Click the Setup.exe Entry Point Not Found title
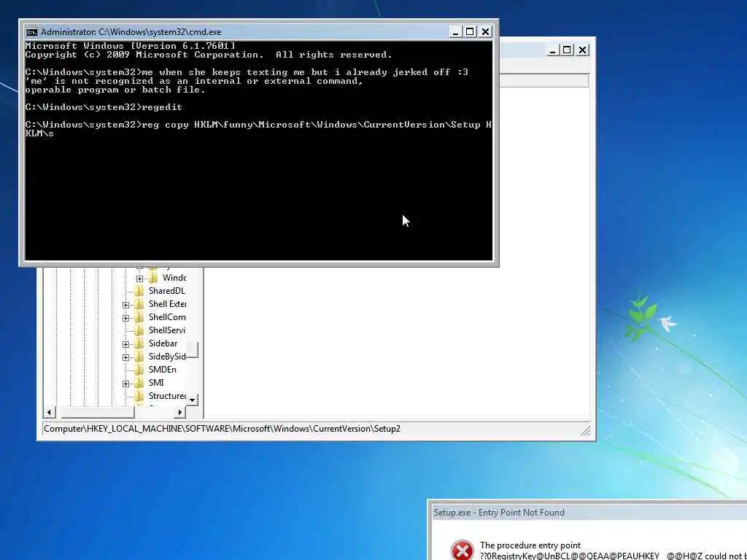Viewport: 747px width, 560px height. (x=499, y=513)
